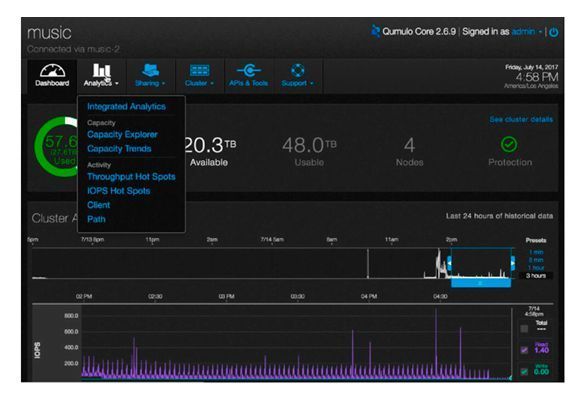Select the 1 hour preset
Screen dimensions: 587x401
coord(536,268)
